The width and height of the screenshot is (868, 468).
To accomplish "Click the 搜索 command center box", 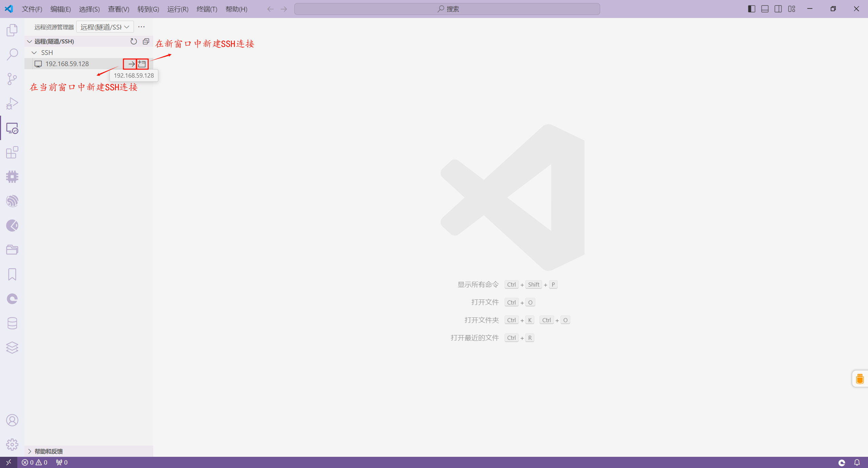I will pos(447,9).
